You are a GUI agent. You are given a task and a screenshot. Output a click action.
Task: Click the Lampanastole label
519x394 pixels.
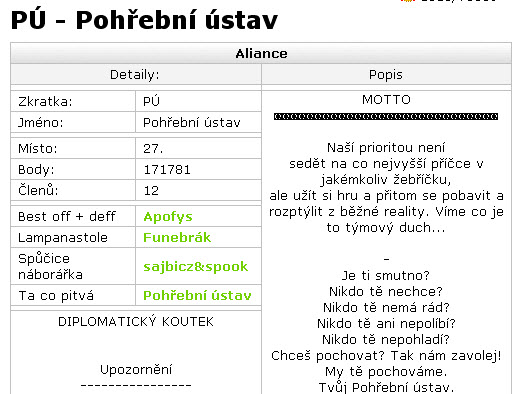(63, 238)
